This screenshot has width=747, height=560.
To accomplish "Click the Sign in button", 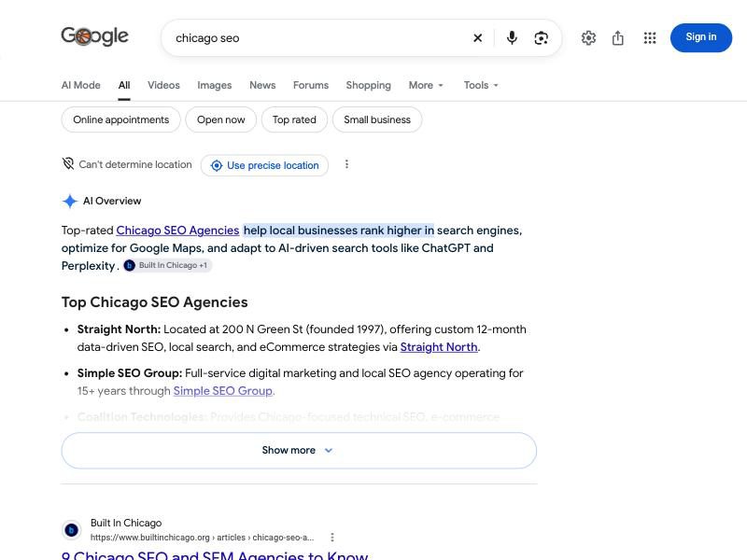I will coord(701,37).
